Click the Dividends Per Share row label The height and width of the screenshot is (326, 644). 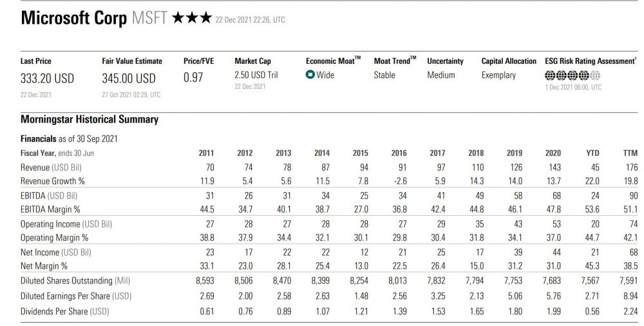[x=64, y=312]
